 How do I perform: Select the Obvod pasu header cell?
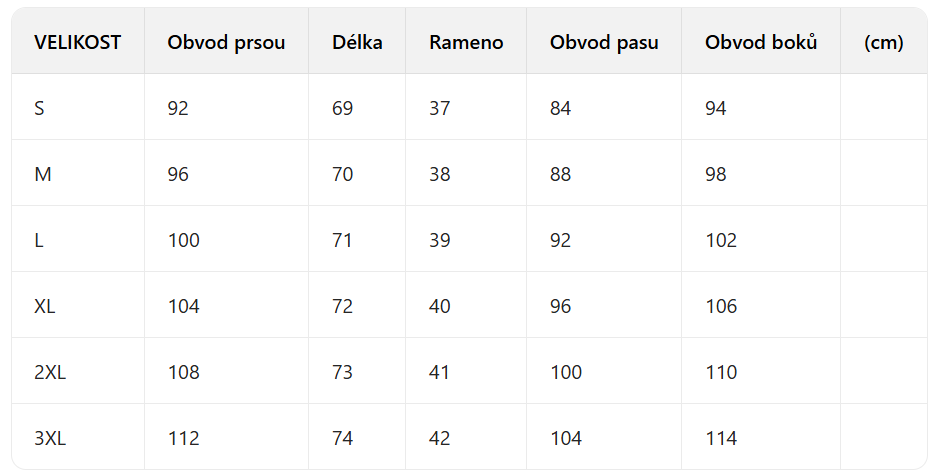click(604, 42)
